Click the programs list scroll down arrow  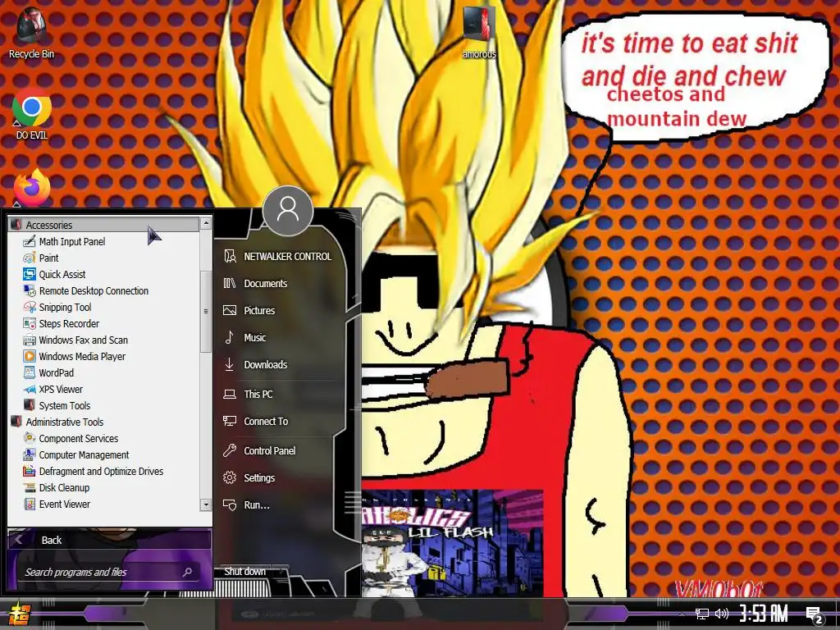click(206, 504)
